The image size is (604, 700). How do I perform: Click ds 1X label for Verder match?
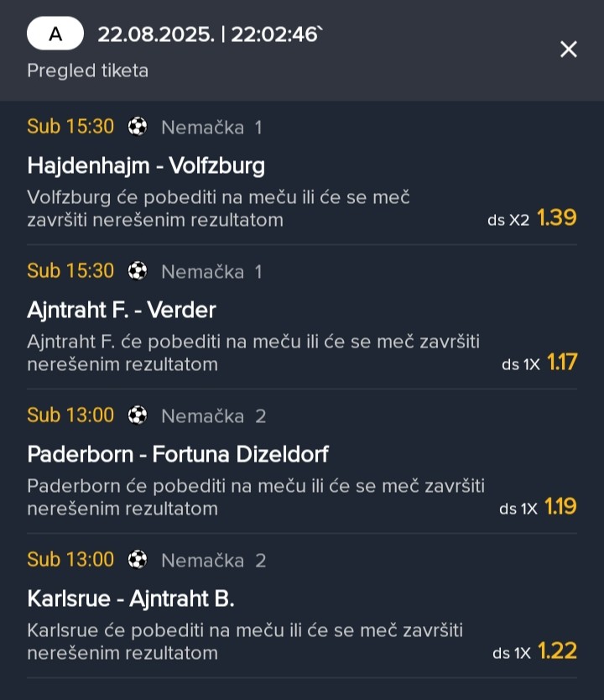coord(521,365)
